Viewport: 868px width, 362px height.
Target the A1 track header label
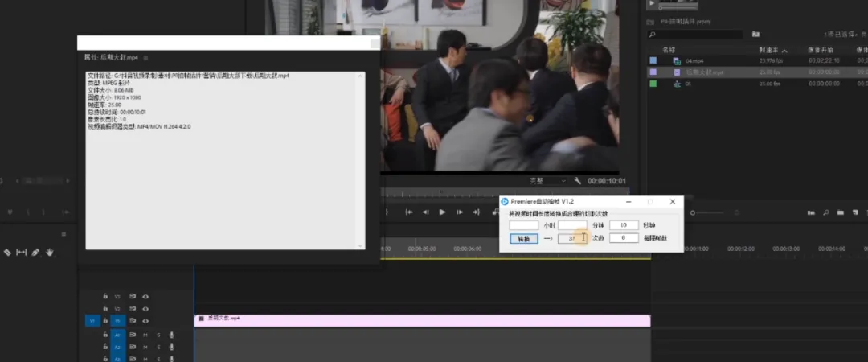click(117, 335)
